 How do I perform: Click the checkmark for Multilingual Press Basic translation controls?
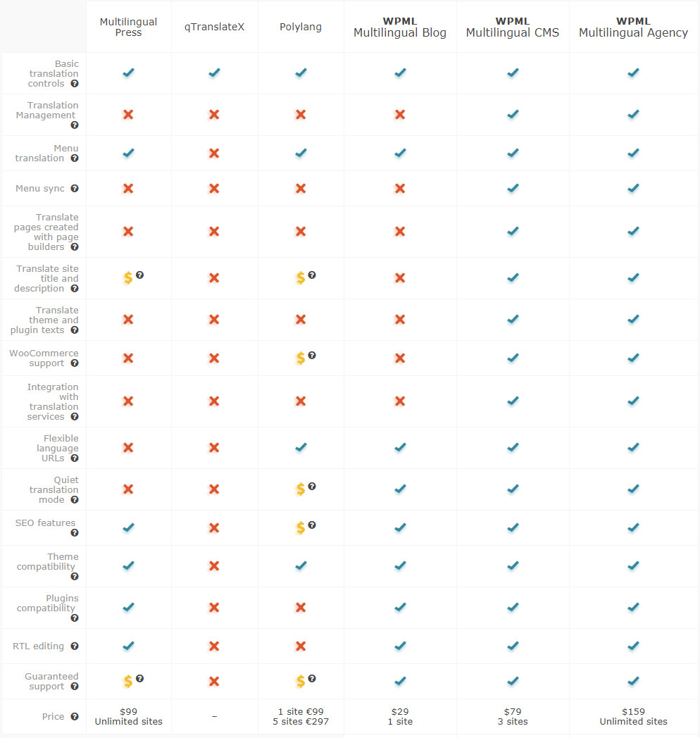click(128, 73)
